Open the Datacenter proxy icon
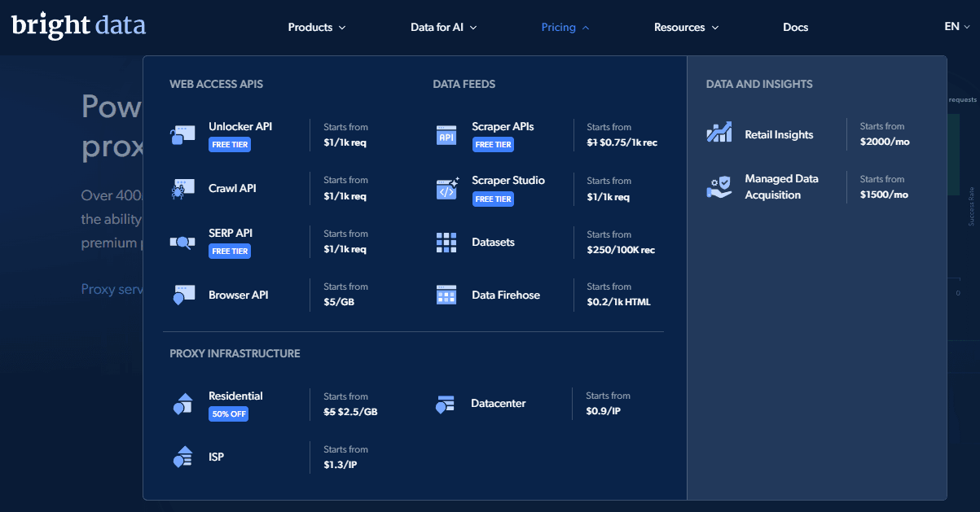Screen dimensions: 980x512 (445, 404)
